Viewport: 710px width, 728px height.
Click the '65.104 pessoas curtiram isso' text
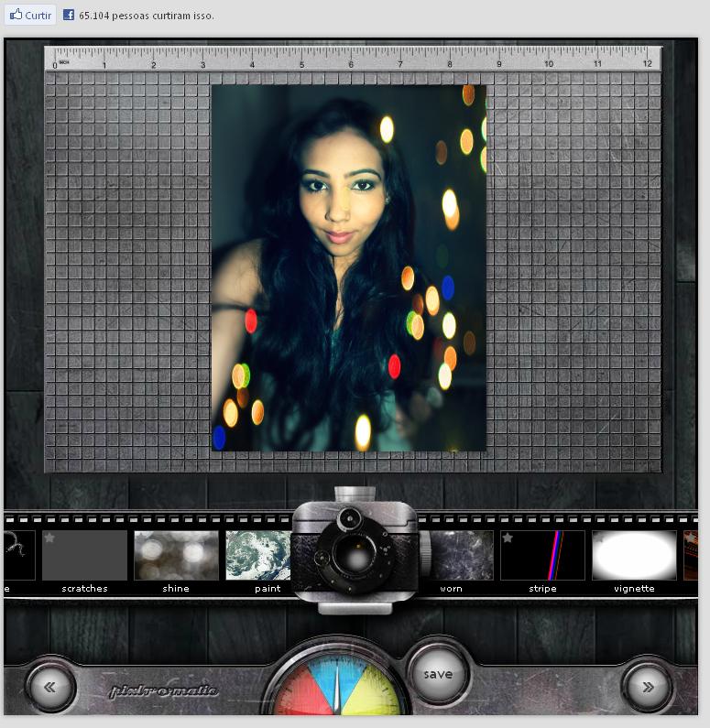point(147,16)
